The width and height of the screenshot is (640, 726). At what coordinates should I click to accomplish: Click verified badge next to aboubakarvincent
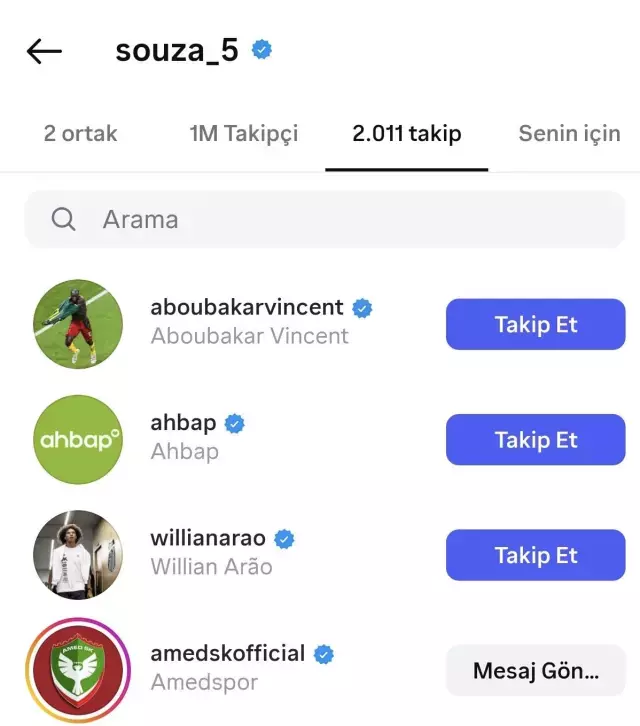tap(362, 308)
